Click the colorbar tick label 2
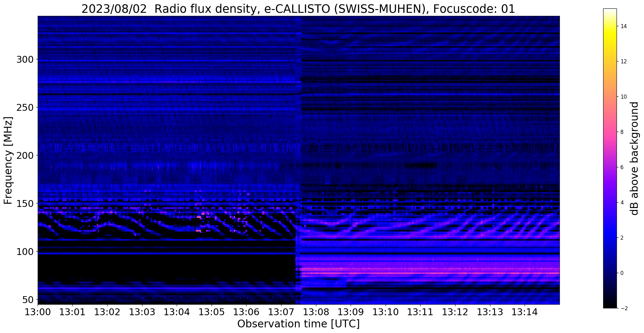The image size is (644, 333). coord(622,238)
